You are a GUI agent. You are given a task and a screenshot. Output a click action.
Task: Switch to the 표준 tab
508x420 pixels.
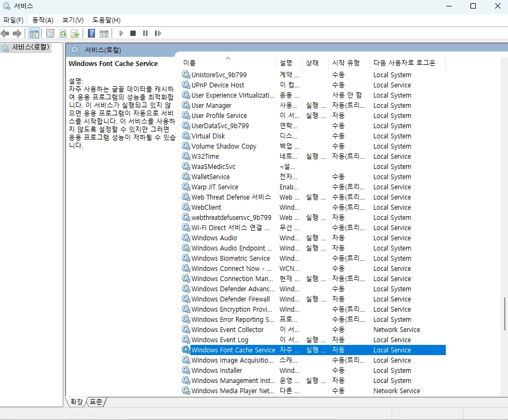96,402
